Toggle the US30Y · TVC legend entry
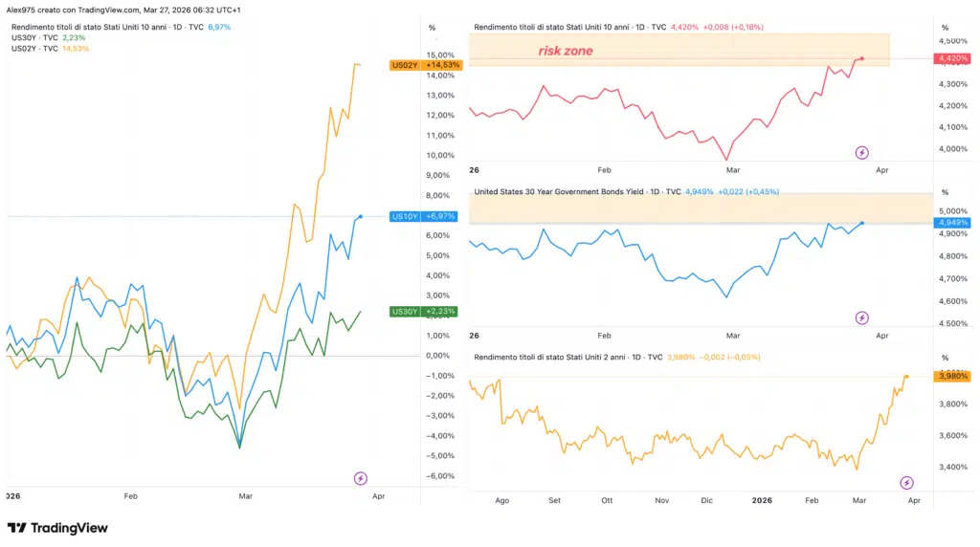Screen dimensions: 980x547 pyautogui.click(x=36, y=37)
